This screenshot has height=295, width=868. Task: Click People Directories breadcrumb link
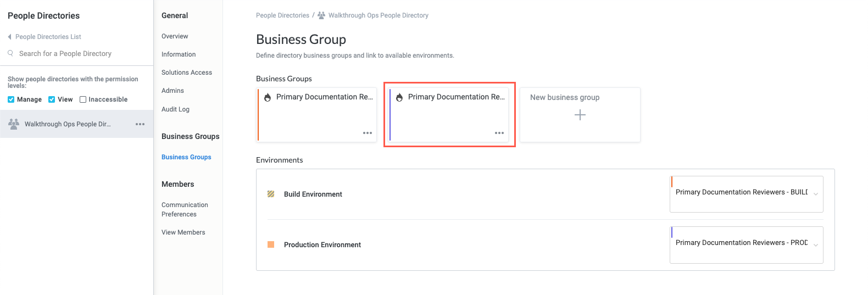pyautogui.click(x=282, y=15)
